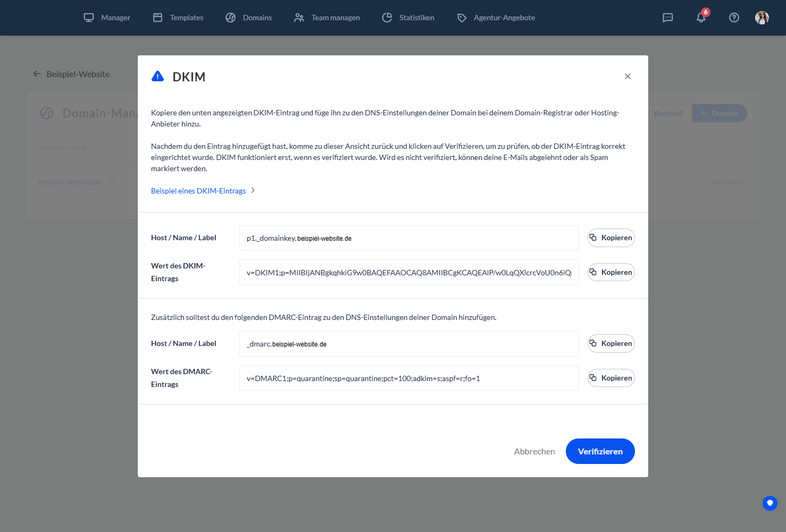Copy the DKIM record value

click(x=611, y=272)
